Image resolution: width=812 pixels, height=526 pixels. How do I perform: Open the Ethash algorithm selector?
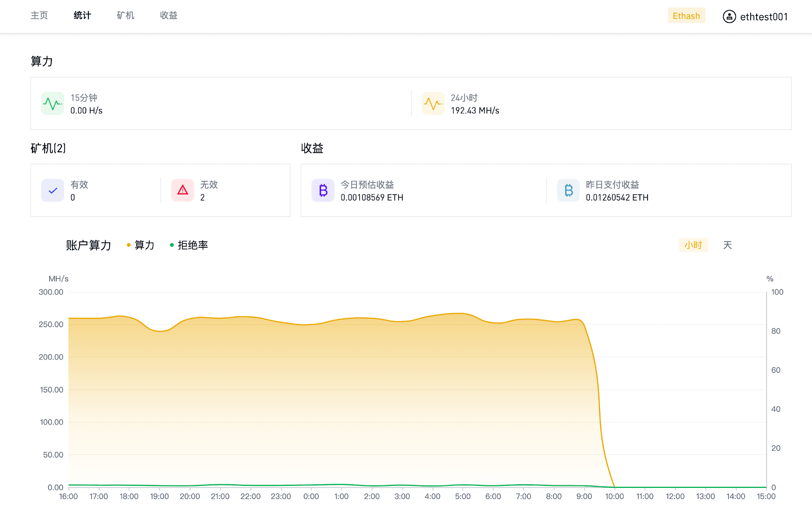[686, 16]
